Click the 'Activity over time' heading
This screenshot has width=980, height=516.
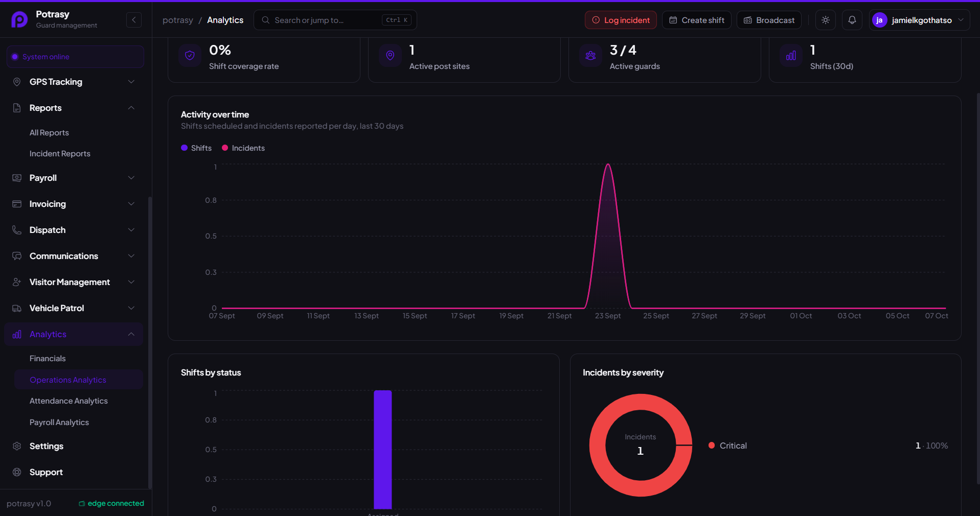coord(215,114)
